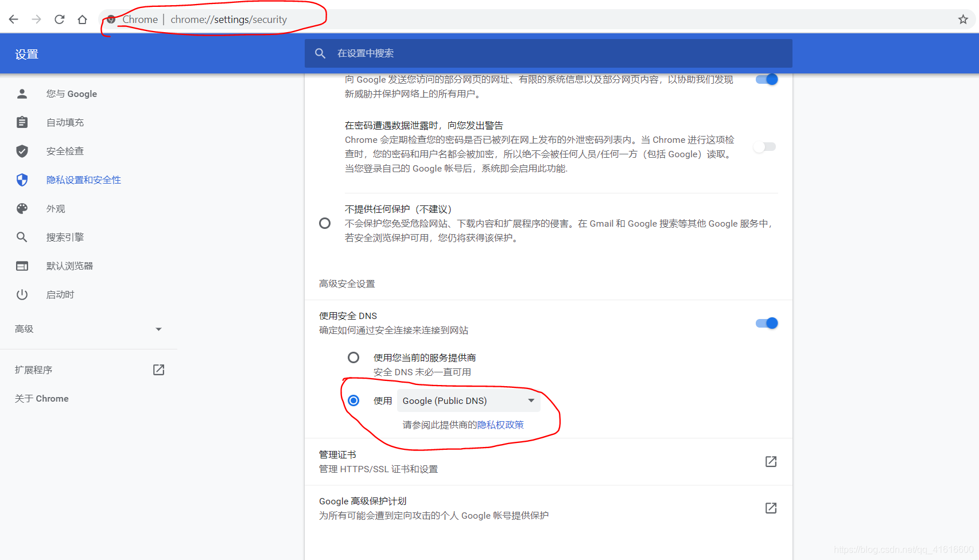979x560 pixels.
Task: Click the person icon for 您与 Google
Action: tap(22, 94)
